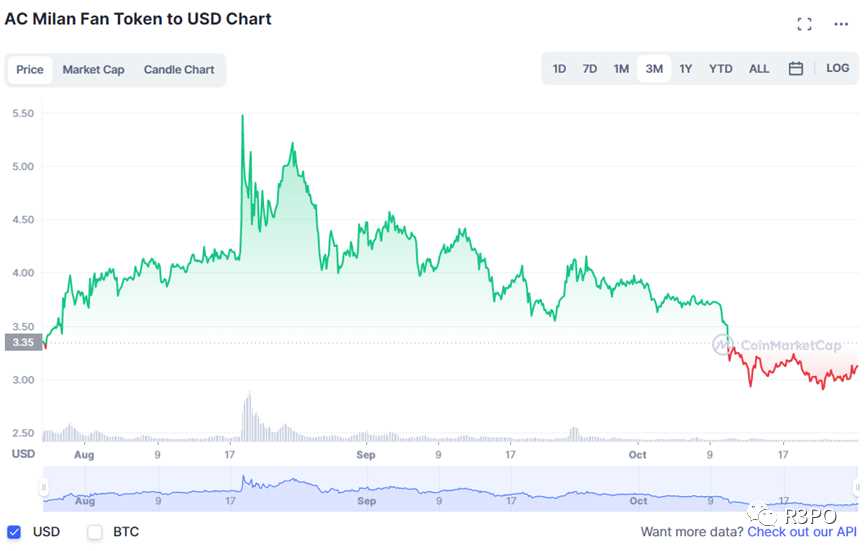The image size is (865, 551).
Task: Click the left handle of range slider
Action: click(43, 488)
